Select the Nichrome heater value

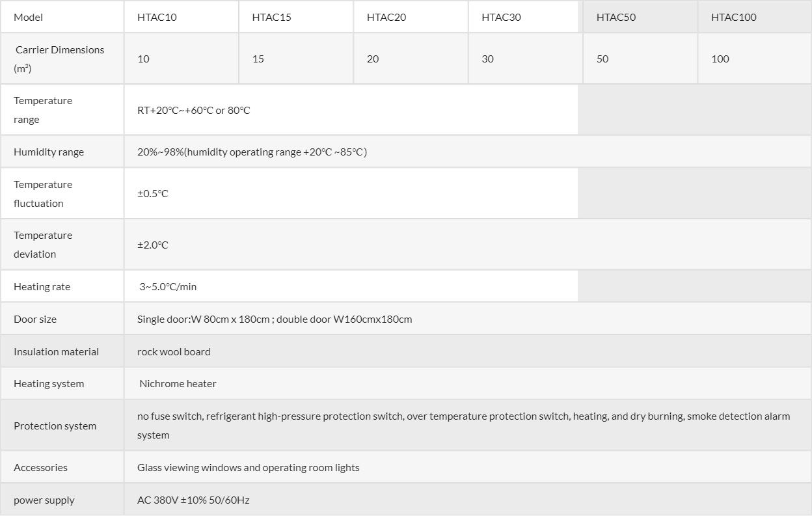[178, 383]
